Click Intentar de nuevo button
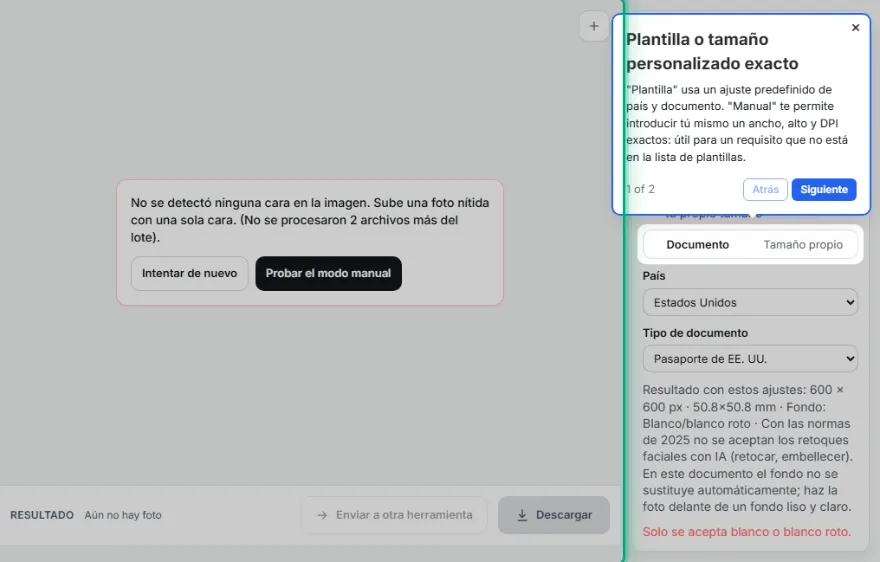The width and height of the screenshot is (880, 562). pyautogui.click(x=189, y=273)
